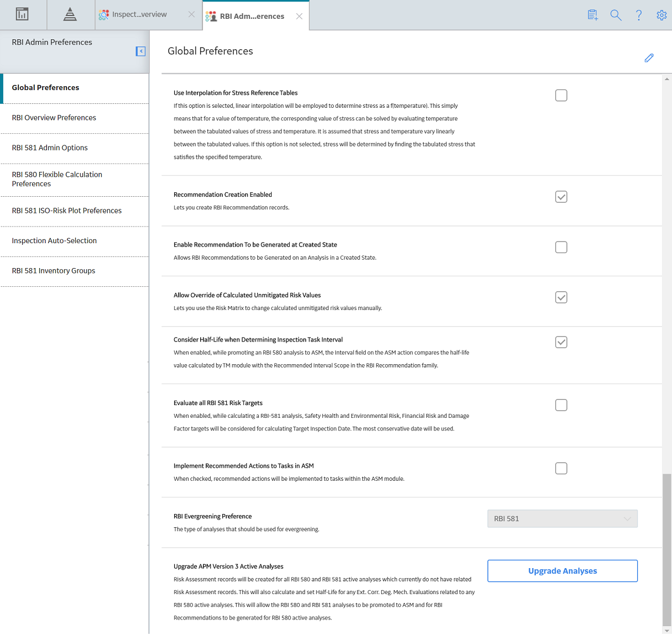Open the RBI Evergreening Preference dropdown

coord(562,519)
